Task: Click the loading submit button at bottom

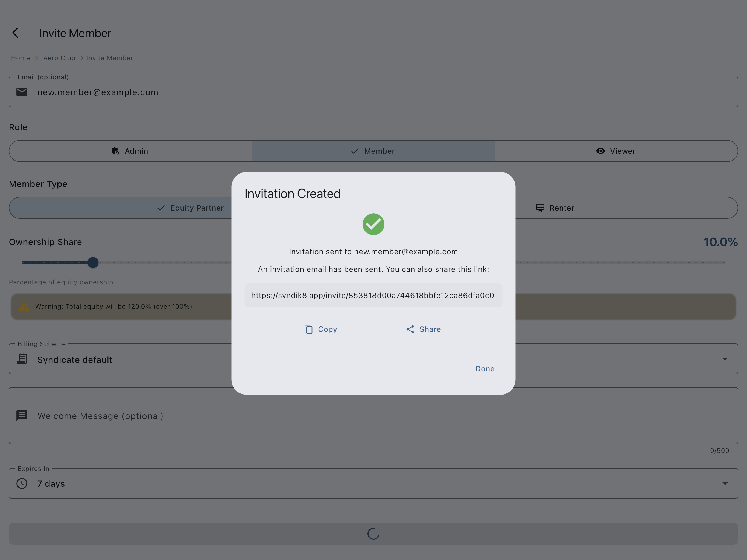Action: [x=373, y=534]
